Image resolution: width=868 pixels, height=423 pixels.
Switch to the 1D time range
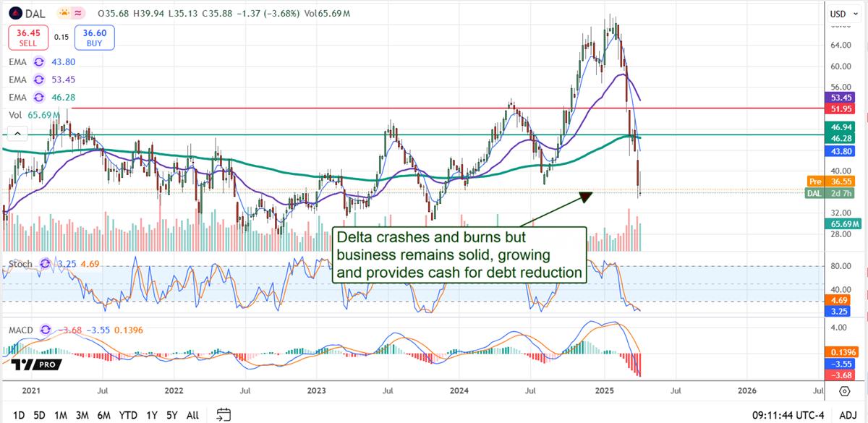tap(18, 415)
